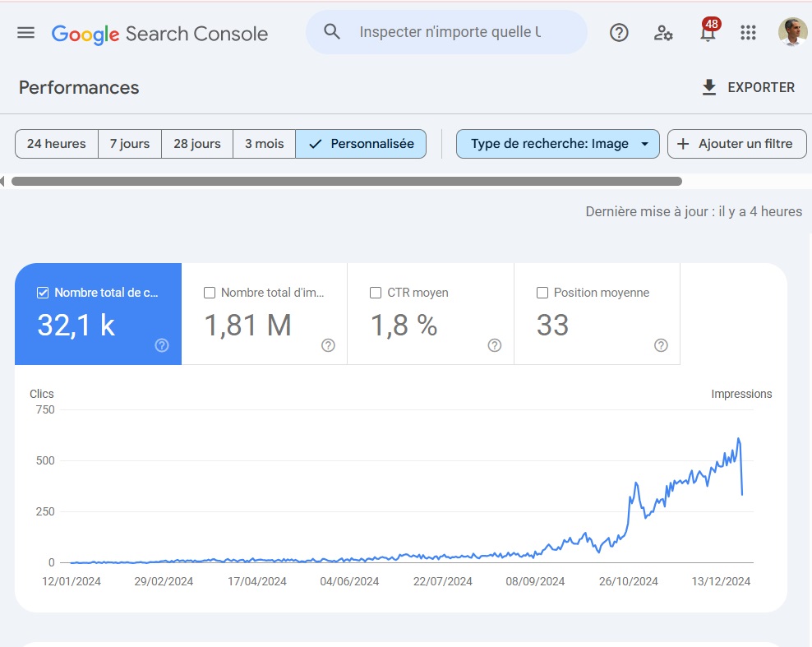Enable the Position moyenne checkbox

542,293
